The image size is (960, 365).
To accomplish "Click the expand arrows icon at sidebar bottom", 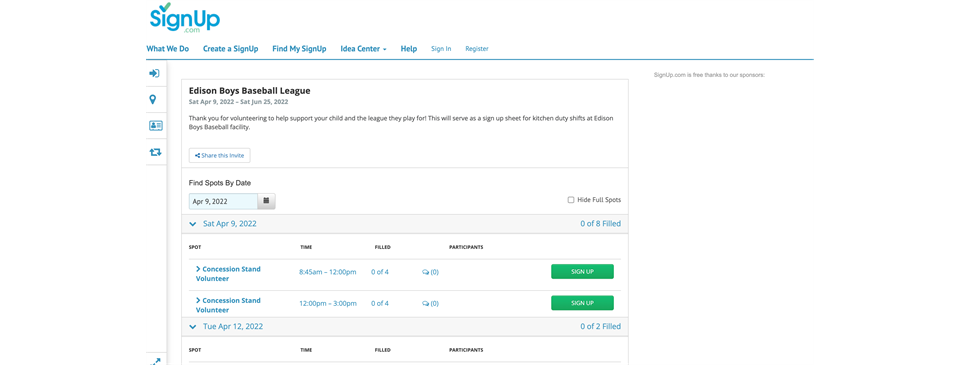I will tap(156, 361).
